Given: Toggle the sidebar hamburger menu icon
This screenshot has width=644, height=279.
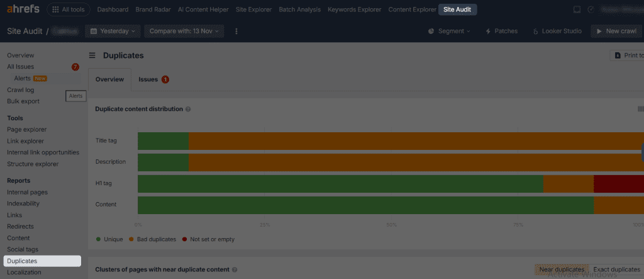Looking at the screenshot, I should (92, 55).
